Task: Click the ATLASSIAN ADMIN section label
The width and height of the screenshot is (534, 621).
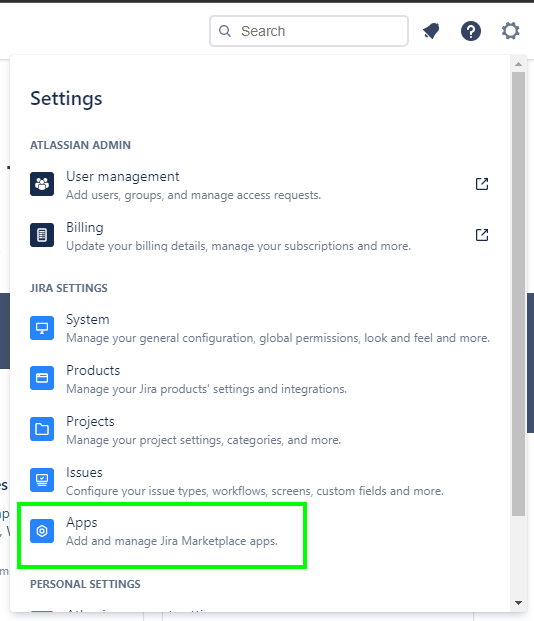Action: click(x=80, y=145)
